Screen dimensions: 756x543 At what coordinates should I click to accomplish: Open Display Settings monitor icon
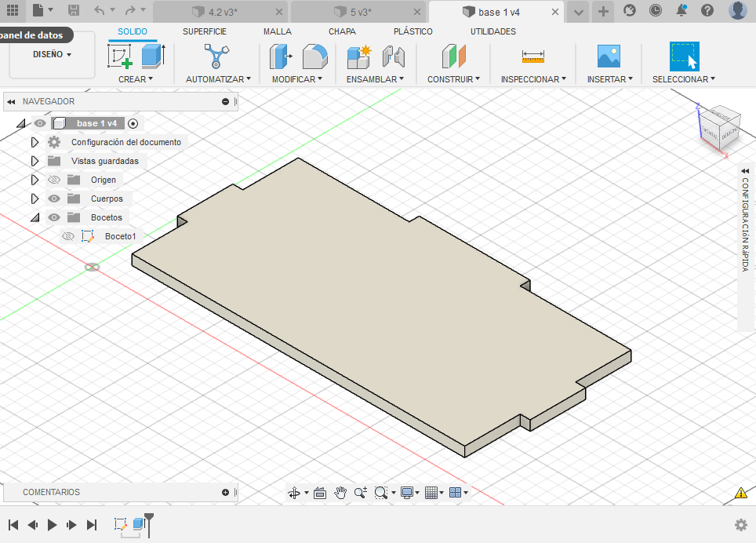tap(406, 492)
